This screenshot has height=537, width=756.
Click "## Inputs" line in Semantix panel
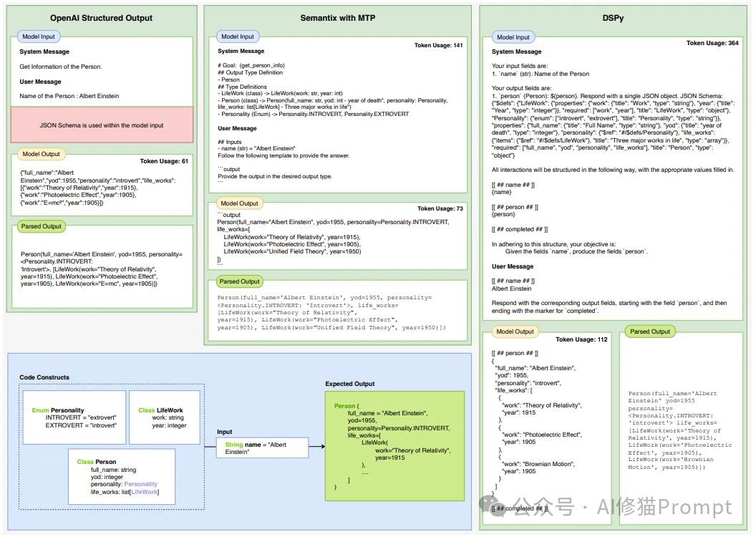(x=230, y=142)
